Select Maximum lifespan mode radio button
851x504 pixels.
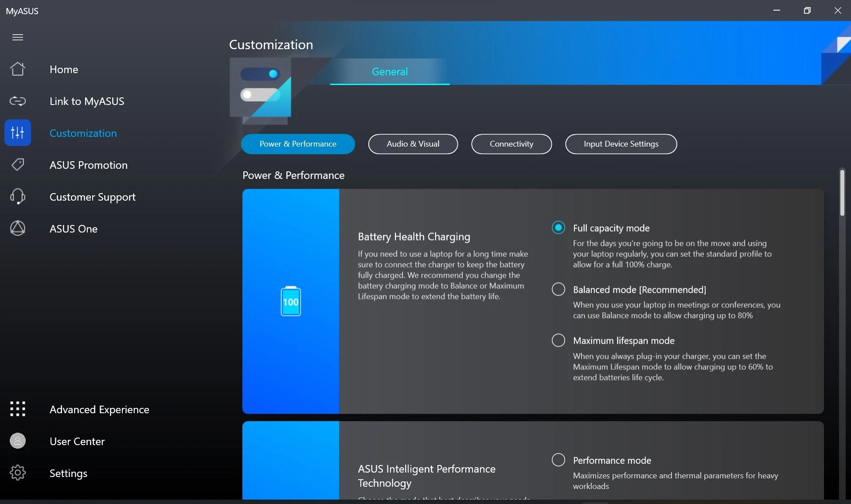558,340
